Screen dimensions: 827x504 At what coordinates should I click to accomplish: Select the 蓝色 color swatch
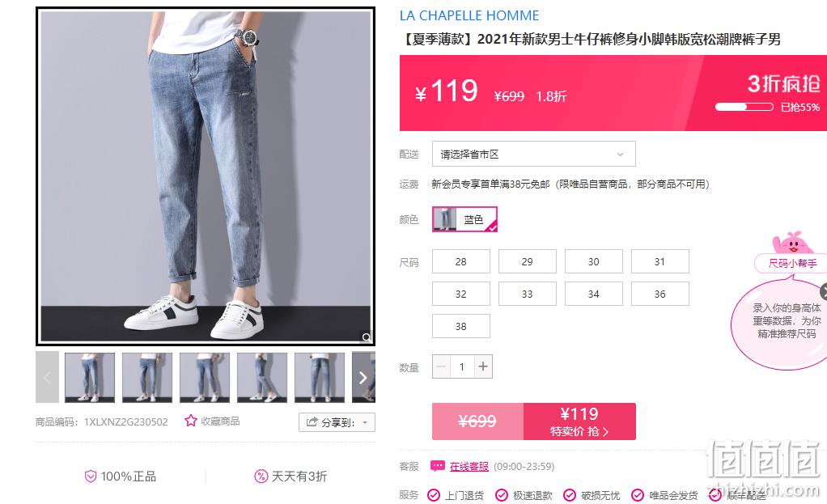click(x=464, y=219)
